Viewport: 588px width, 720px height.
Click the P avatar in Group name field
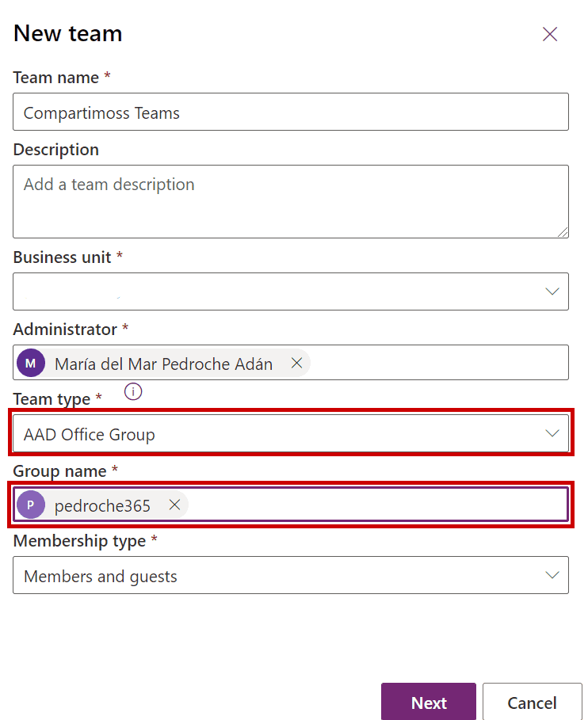(31, 505)
